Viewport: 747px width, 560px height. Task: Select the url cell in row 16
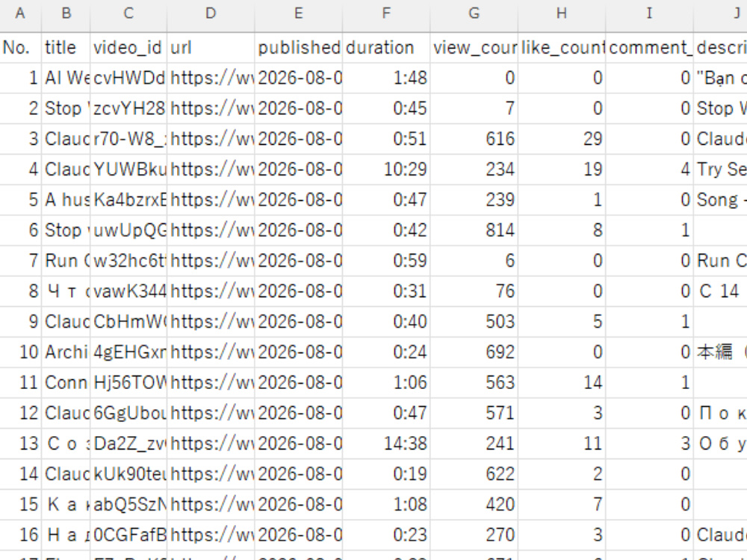point(211,535)
